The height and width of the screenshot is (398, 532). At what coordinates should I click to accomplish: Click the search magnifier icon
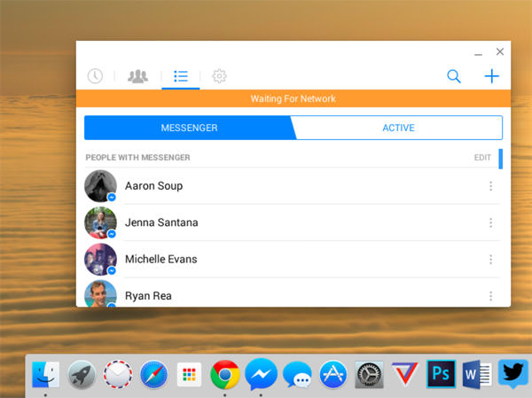click(454, 76)
